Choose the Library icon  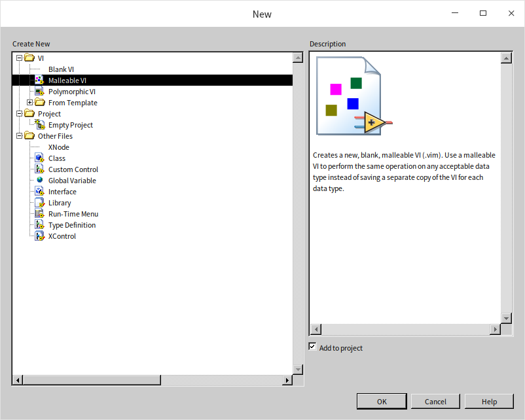(39, 203)
